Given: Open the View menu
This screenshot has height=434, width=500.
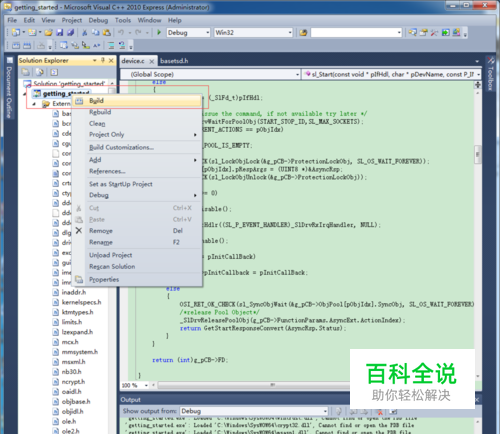Looking at the screenshot, I should tap(48, 20).
